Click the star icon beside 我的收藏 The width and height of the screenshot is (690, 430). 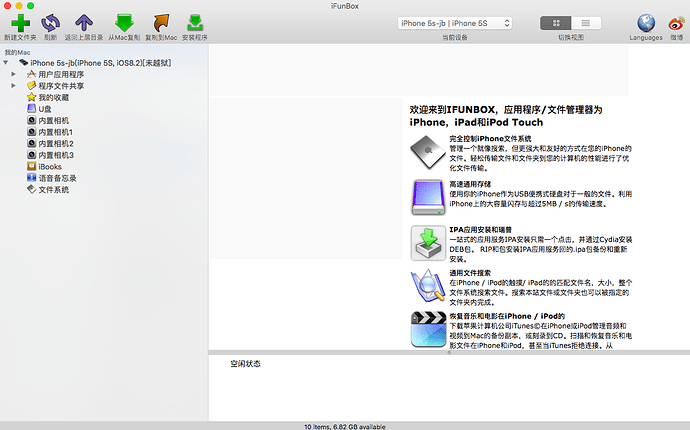[x=31, y=97]
